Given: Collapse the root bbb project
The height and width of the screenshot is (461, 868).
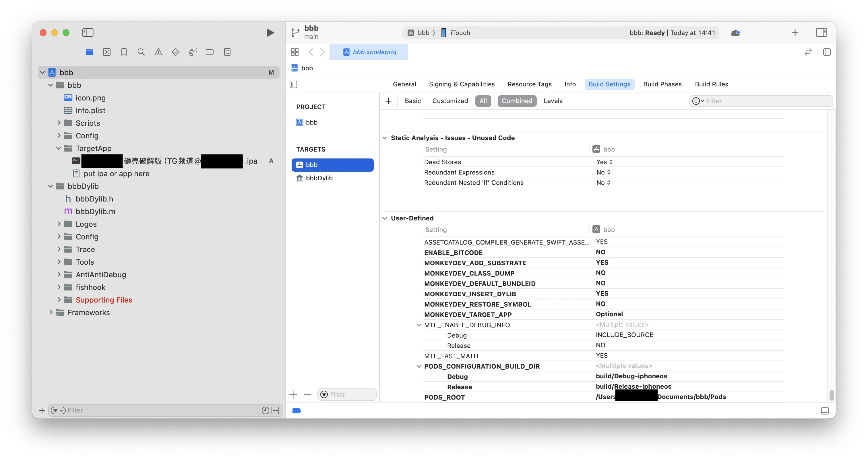Looking at the screenshot, I should [42, 72].
